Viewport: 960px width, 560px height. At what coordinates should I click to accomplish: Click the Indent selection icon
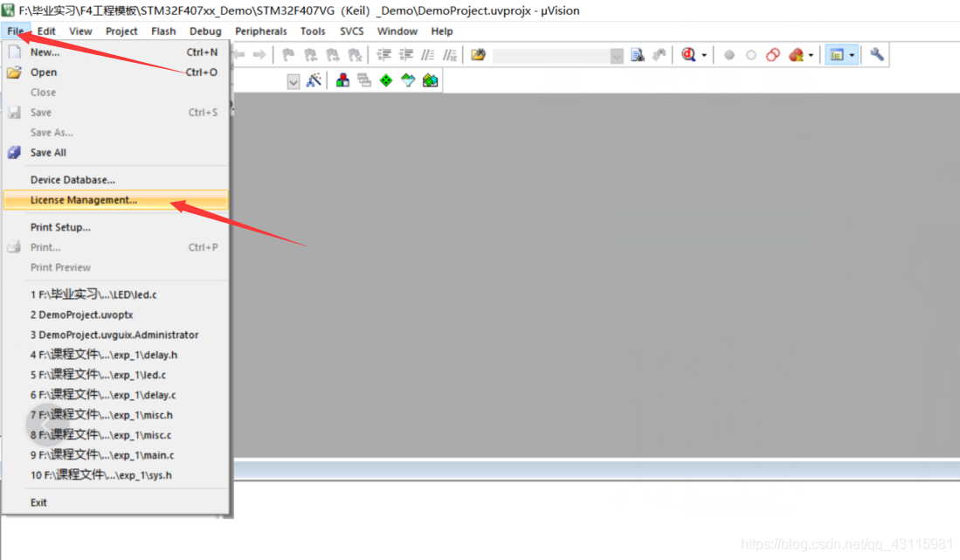coord(383,55)
